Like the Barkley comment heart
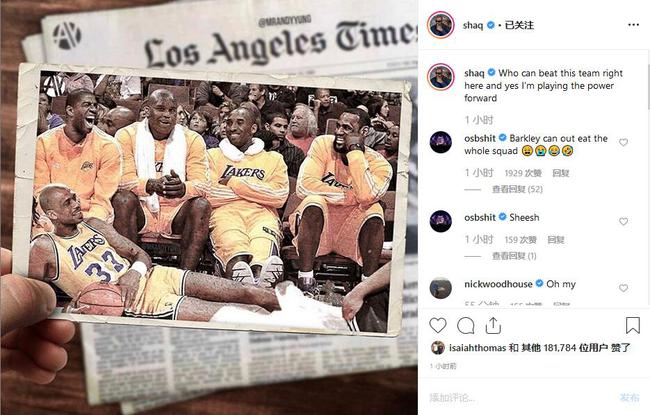This screenshot has width=650, height=415. (x=623, y=142)
